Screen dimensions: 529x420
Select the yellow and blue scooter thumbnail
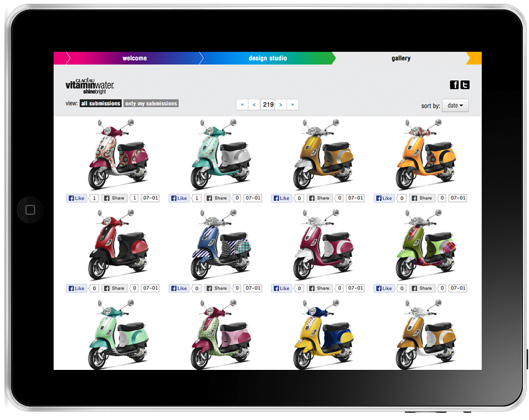pyautogui.click(x=323, y=335)
